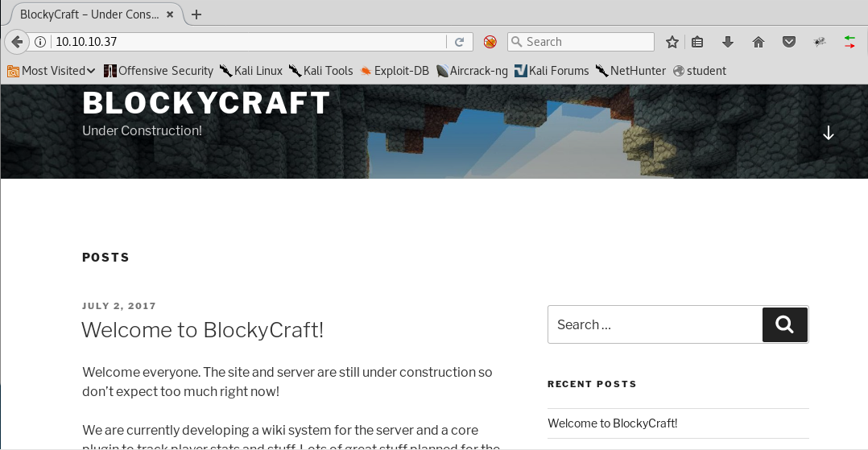Open the Pocket icon in toolbar
The image size is (868, 450).
[x=789, y=42]
